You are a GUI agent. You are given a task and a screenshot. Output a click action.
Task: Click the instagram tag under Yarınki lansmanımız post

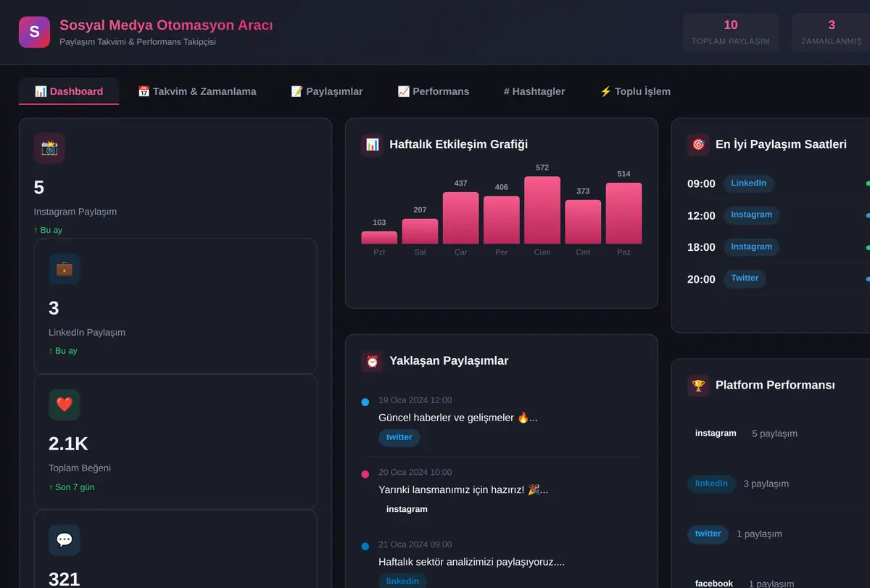tap(407, 509)
